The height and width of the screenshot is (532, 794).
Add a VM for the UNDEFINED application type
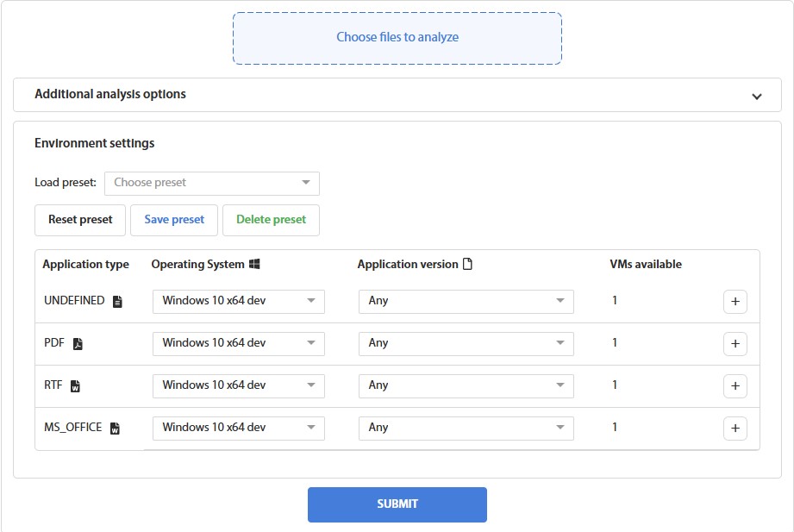[x=735, y=301]
